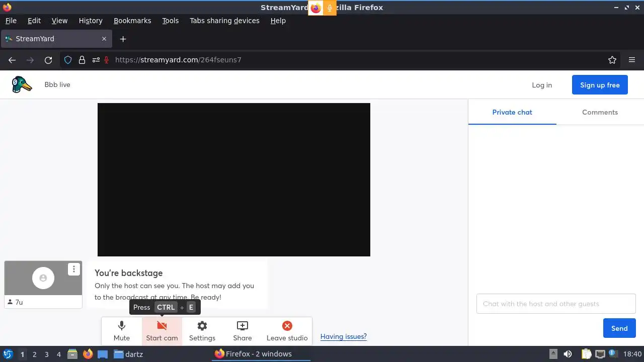Click the volume speaker tray icon
Image resolution: width=644 pixels, height=362 pixels.
pyautogui.click(x=568, y=354)
